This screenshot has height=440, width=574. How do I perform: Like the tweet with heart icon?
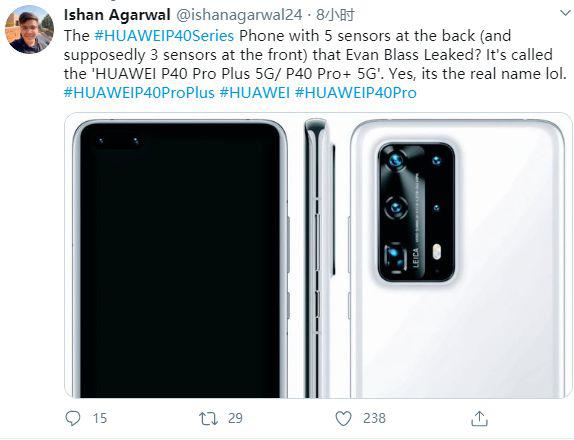click(x=343, y=418)
